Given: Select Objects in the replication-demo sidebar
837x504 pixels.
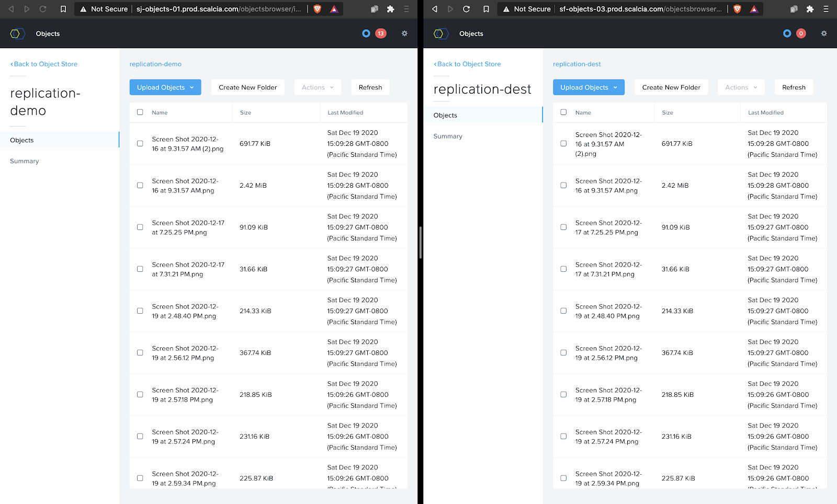Looking at the screenshot, I should (60, 140).
